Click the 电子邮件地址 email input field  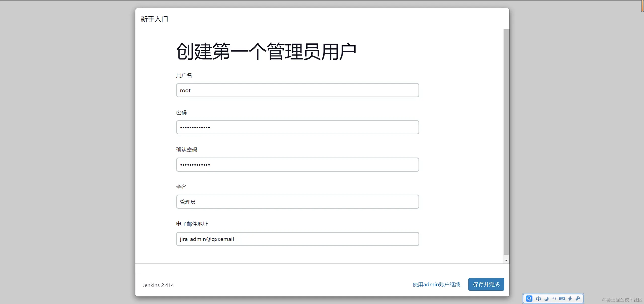point(297,239)
